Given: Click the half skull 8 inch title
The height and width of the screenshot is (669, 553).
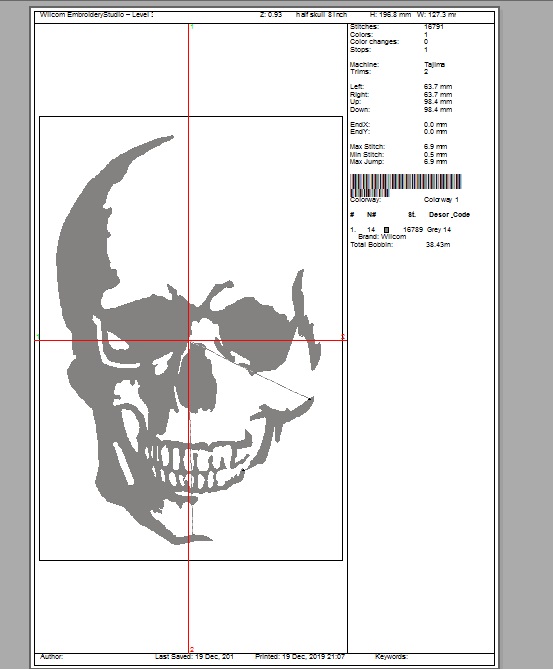Looking at the screenshot, I should pos(321,15).
